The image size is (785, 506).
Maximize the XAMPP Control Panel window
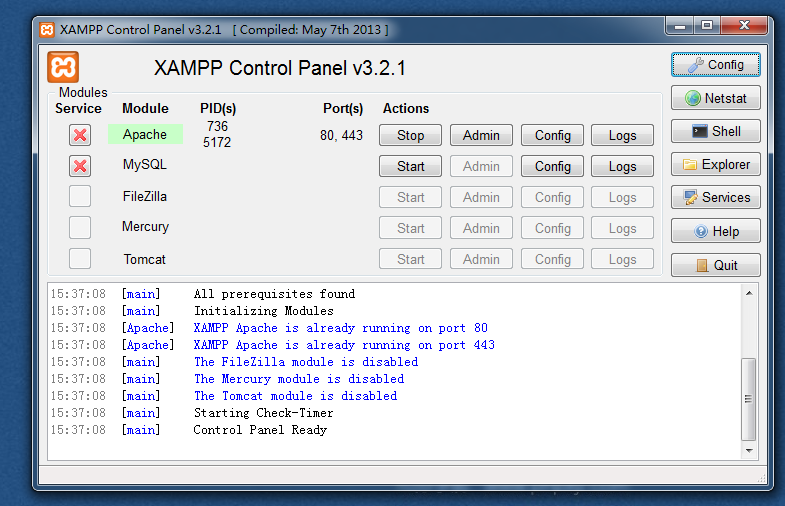pos(707,25)
